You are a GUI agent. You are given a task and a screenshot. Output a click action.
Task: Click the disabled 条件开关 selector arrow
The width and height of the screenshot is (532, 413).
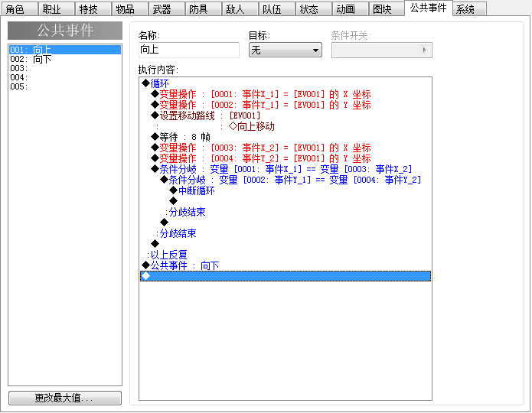pos(424,50)
